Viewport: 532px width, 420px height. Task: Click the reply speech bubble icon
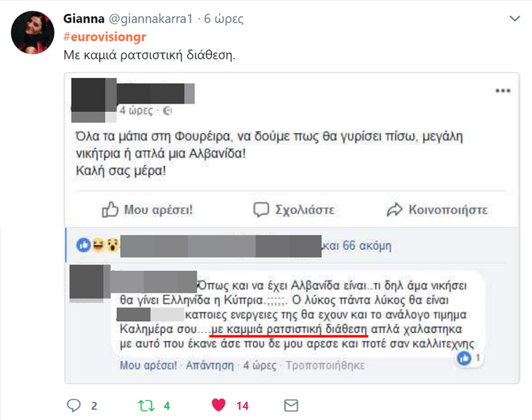[x=74, y=405]
